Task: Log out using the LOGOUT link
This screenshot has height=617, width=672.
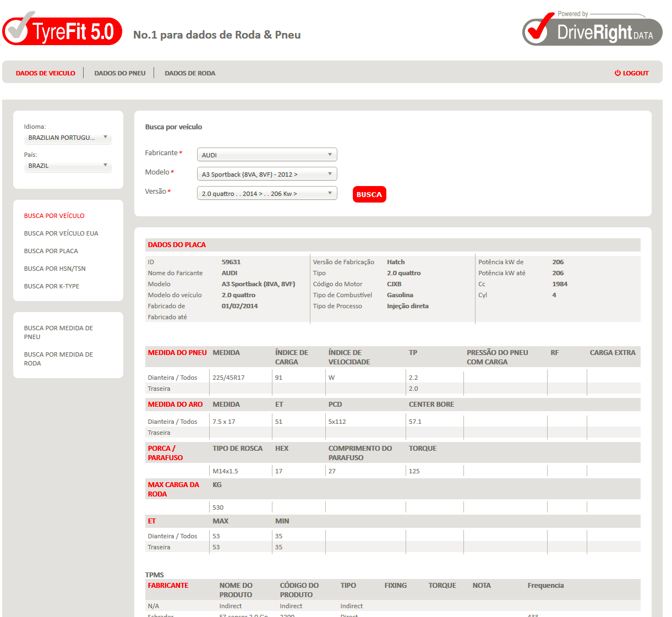Action: tap(631, 73)
